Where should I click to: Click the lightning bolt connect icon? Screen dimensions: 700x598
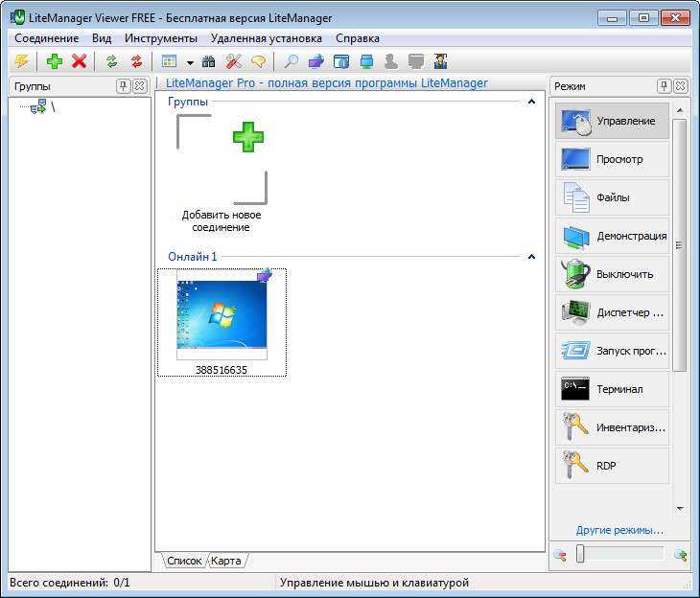(x=21, y=61)
